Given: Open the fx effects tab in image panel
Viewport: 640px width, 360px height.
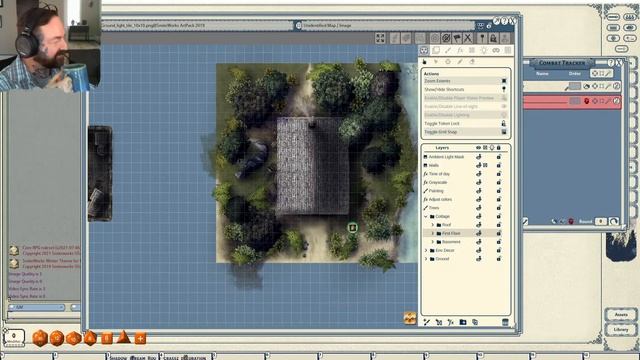Looking at the screenshot, I should pyautogui.click(x=460, y=50).
